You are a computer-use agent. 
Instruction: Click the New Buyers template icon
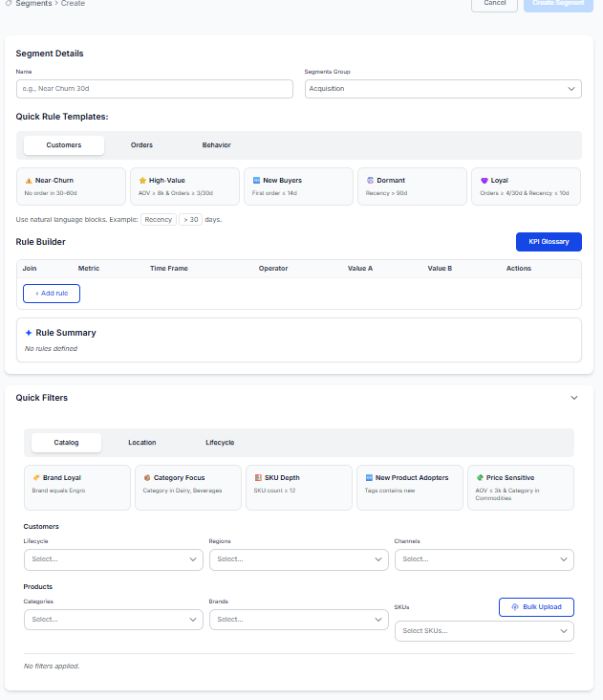[256, 180]
